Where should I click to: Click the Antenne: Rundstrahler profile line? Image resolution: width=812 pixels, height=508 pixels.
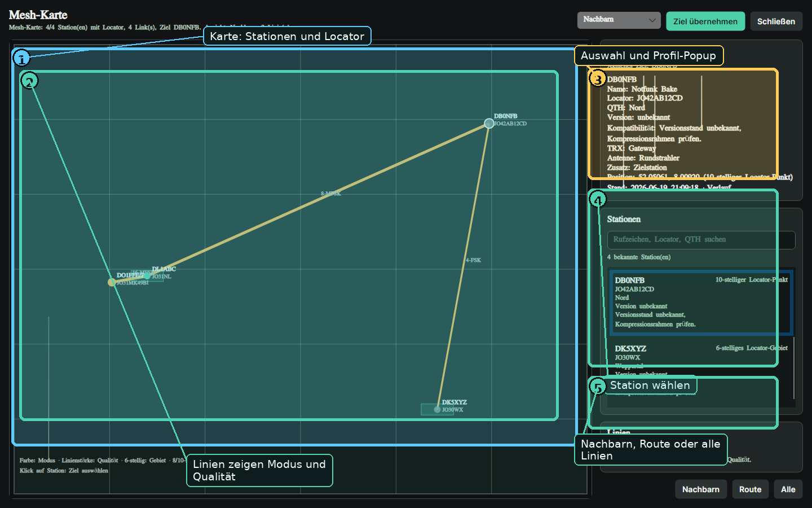point(643,158)
